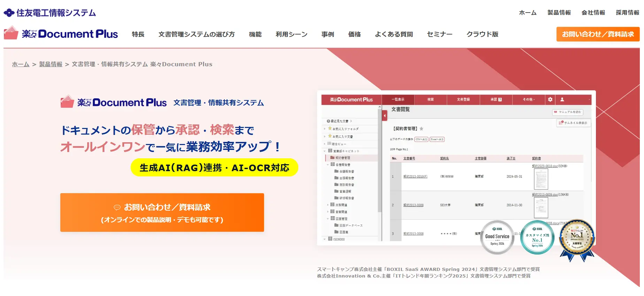Screen dimensions: 644x296
Task: Click the user profile icon in screenshot
Action: pos(562,99)
